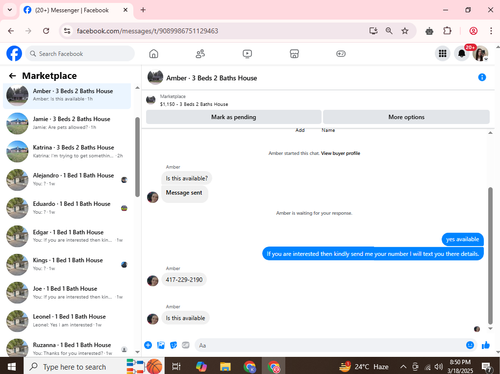The image size is (500, 374).
Task: Go back in the browser
Action: pyautogui.click(x=11, y=31)
